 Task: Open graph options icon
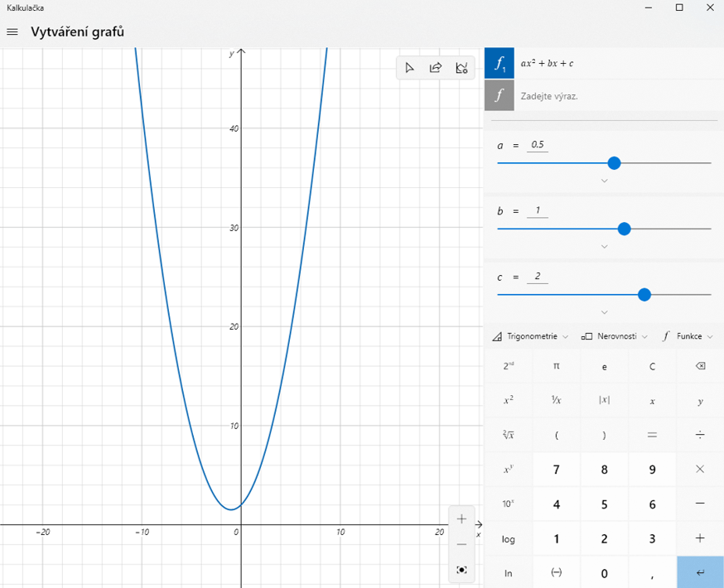(x=461, y=68)
